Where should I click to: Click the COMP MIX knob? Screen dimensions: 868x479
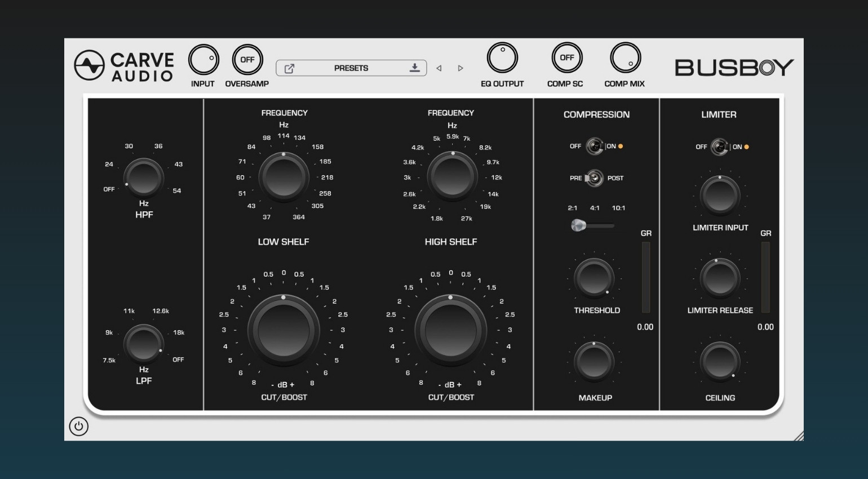point(625,59)
